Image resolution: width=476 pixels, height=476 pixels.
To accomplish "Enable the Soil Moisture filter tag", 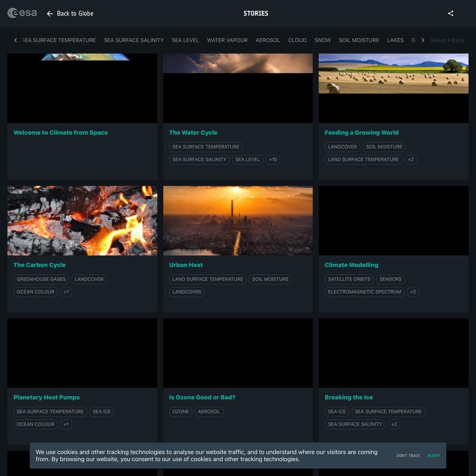I will (359, 40).
